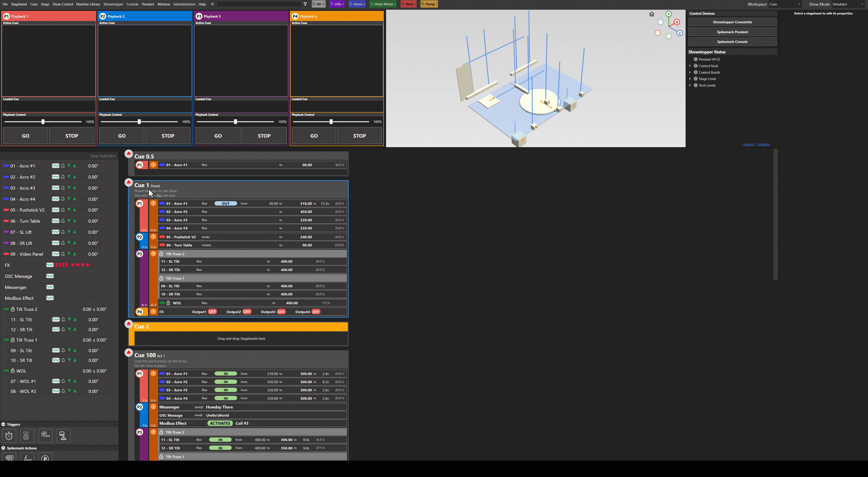Click the filter funnel icon in the top toolbar

305,4
